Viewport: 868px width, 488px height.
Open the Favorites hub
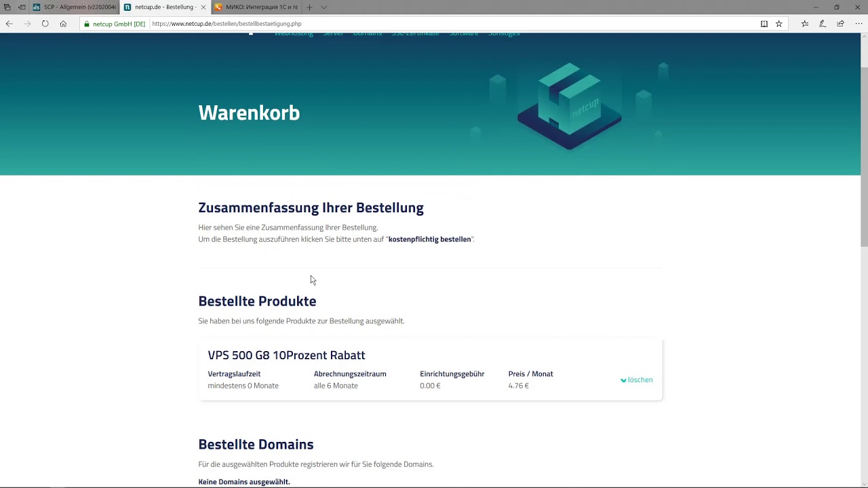point(805,24)
